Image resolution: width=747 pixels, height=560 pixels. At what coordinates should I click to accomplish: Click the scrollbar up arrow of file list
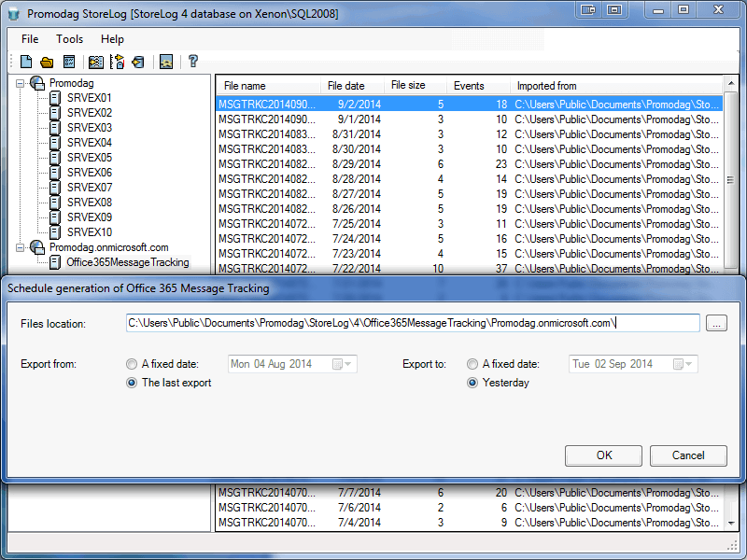pos(731,83)
